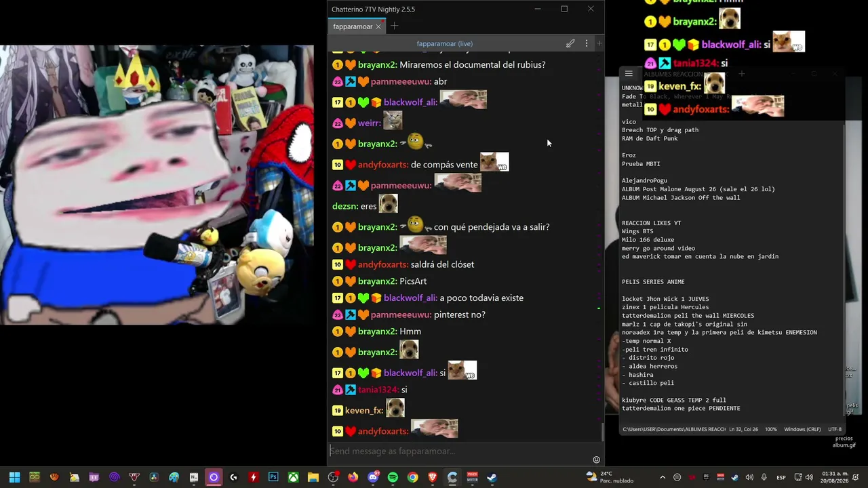Open Brave browser from the taskbar
Screen dimensions: 868x488
[x=433, y=477]
